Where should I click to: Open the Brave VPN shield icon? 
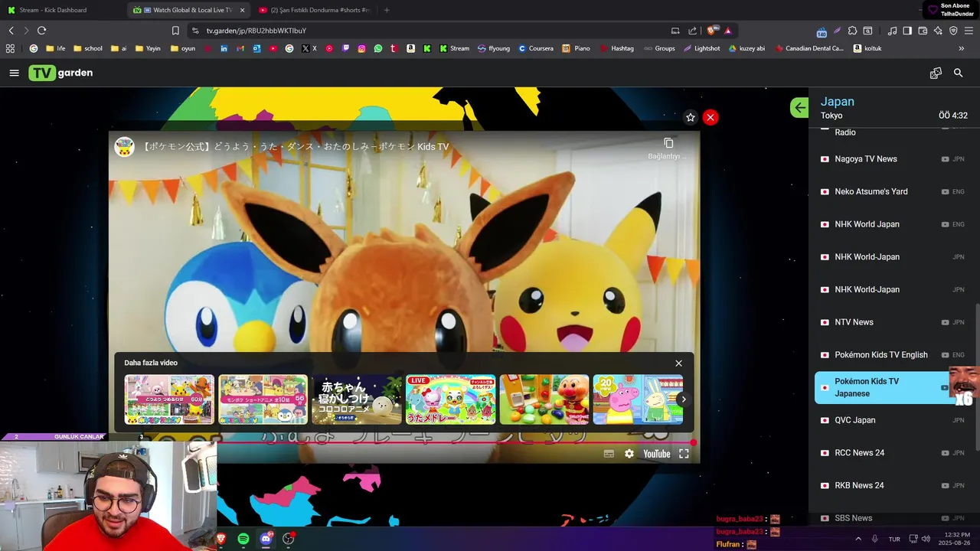(953, 31)
